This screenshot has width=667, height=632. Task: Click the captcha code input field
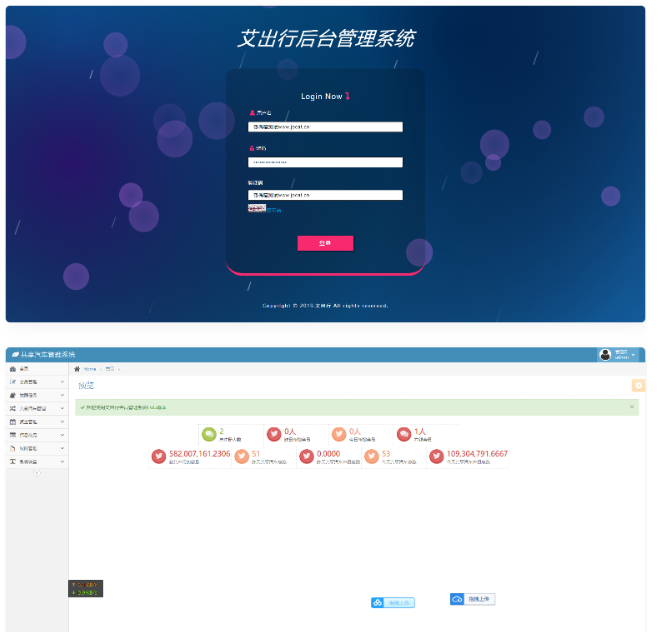coord(325,195)
